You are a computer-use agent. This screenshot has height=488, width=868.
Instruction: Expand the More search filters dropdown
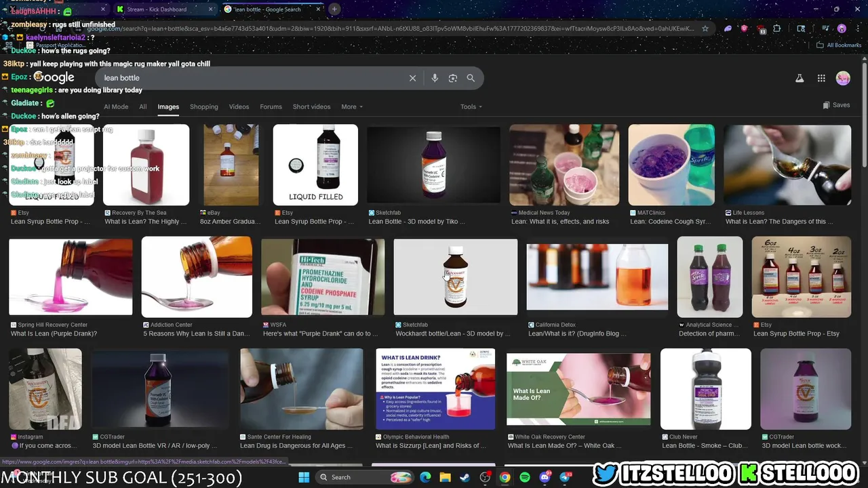[x=352, y=107]
